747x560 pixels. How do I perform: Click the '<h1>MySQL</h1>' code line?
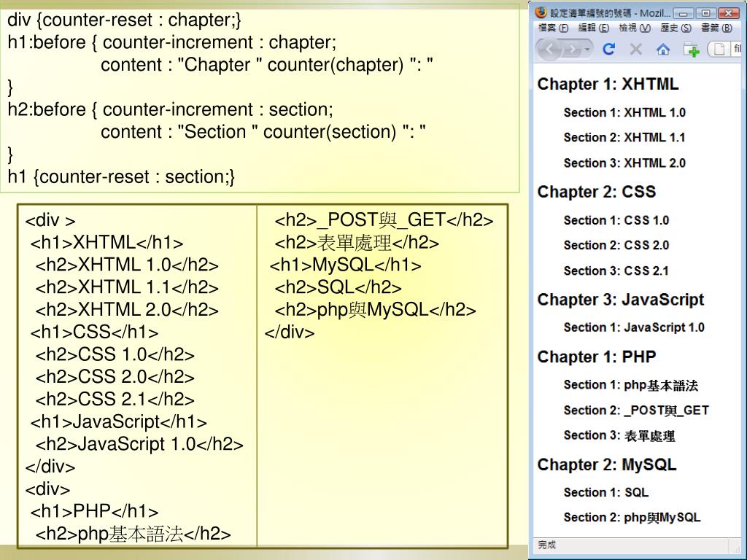(x=345, y=265)
